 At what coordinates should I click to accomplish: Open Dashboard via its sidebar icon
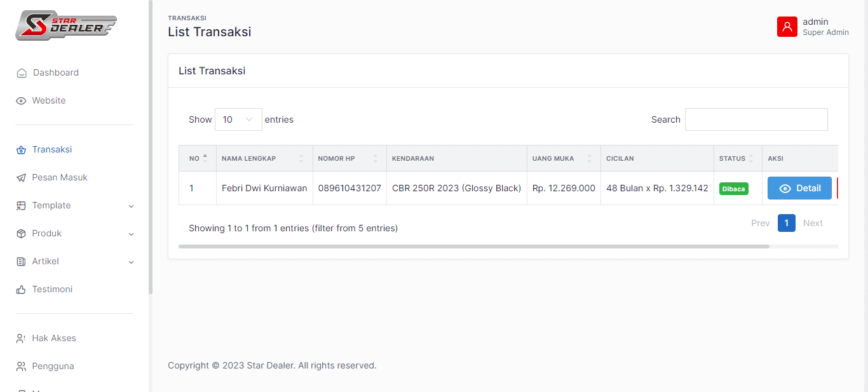point(22,73)
